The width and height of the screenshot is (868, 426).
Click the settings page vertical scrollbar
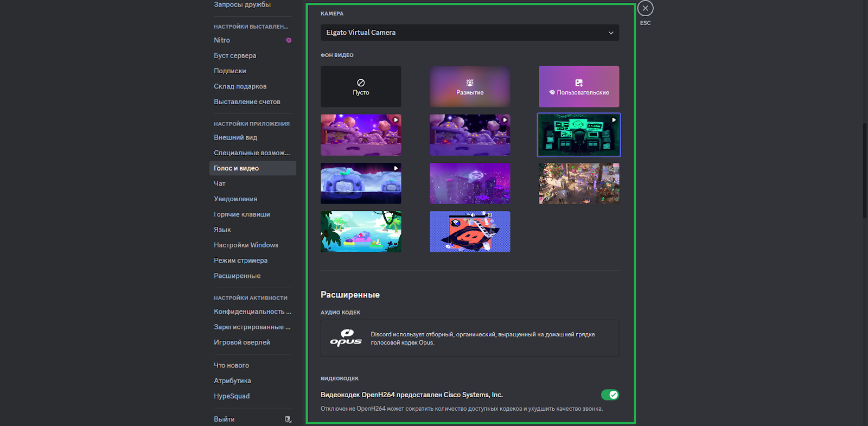(x=865, y=171)
